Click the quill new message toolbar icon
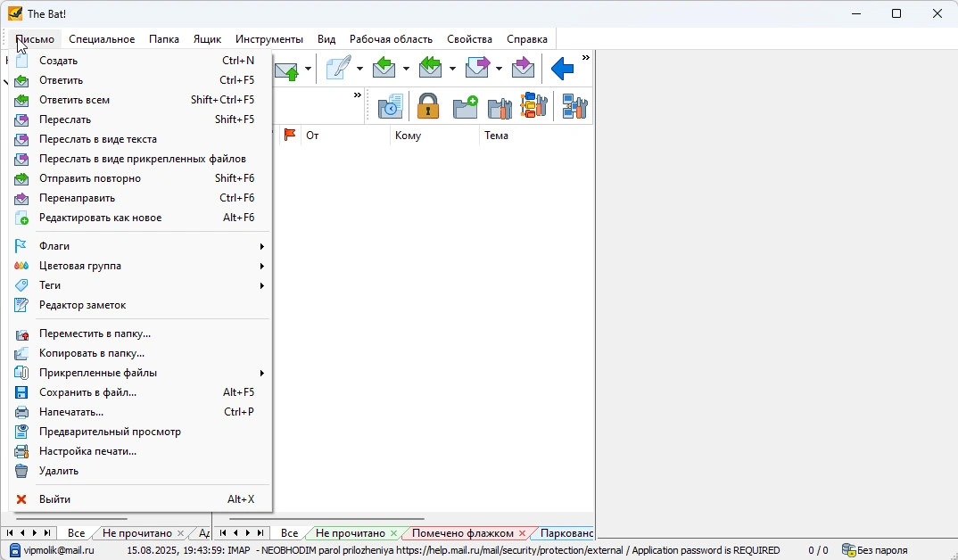Image resolution: width=958 pixels, height=560 pixels. coord(338,68)
